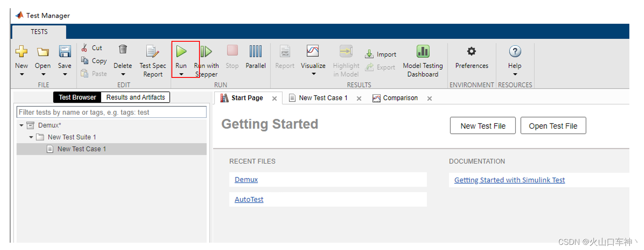
Task: Close the New Test Case 1 tab
Action: pos(359,99)
